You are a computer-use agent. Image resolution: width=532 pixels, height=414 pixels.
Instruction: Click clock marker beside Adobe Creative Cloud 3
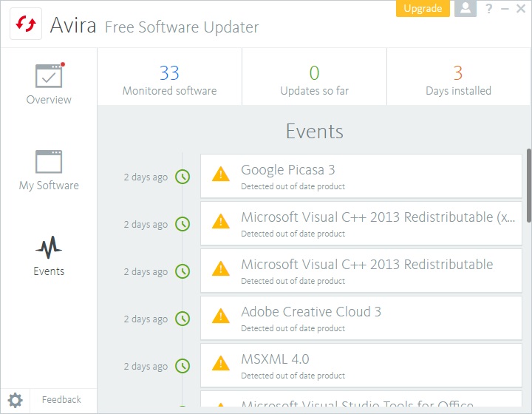(x=183, y=319)
